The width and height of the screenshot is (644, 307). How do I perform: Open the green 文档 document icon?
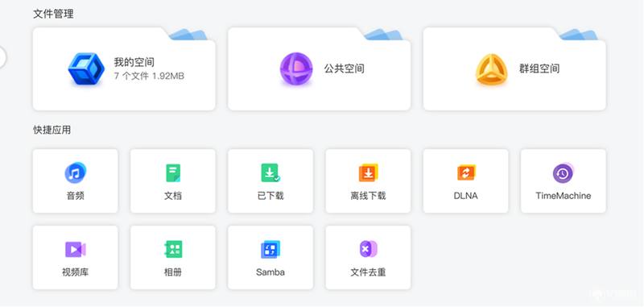pos(173,173)
